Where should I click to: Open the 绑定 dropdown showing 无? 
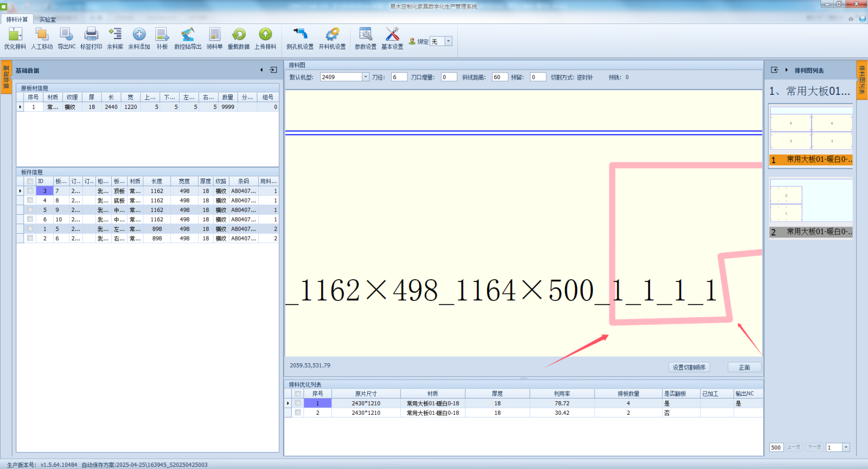pos(449,41)
